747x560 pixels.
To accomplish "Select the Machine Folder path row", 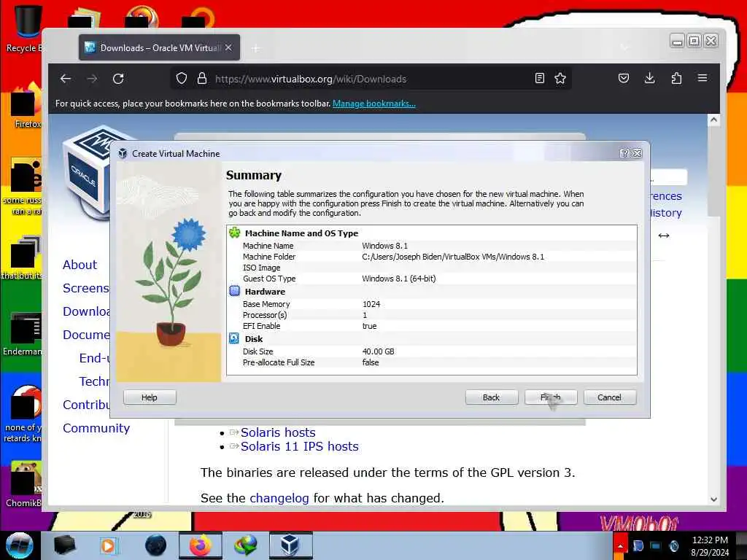I will [x=432, y=257].
